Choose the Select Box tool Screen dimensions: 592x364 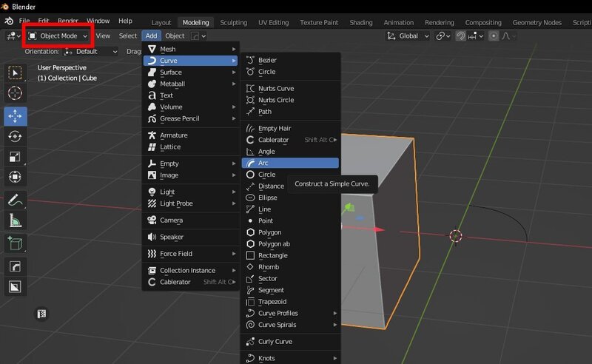point(16,73)
